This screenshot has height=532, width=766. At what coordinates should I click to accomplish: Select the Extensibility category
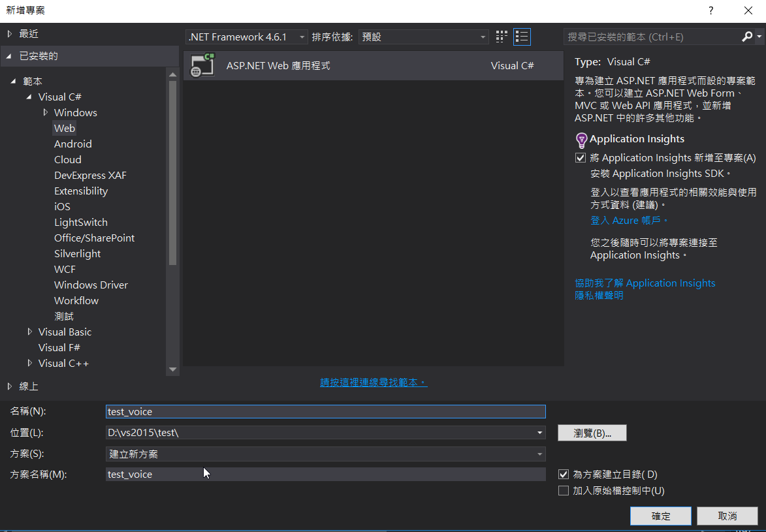point(81,191)
